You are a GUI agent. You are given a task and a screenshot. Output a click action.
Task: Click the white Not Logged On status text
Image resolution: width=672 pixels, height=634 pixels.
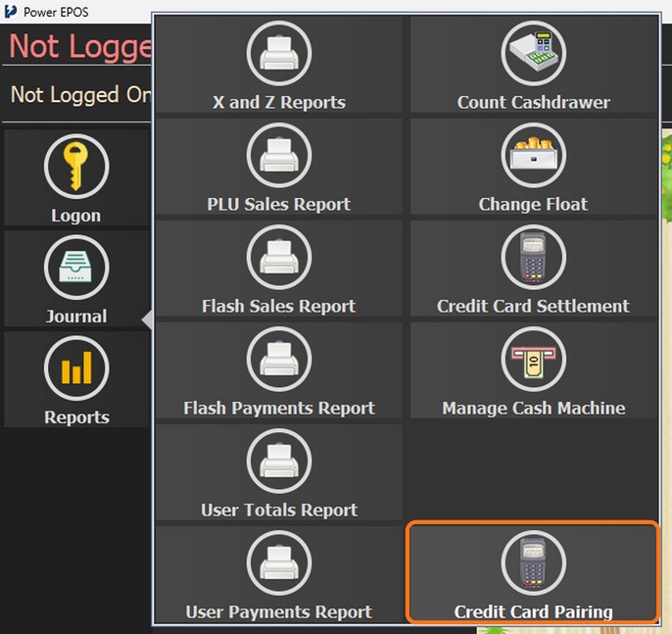pos(80,94)
